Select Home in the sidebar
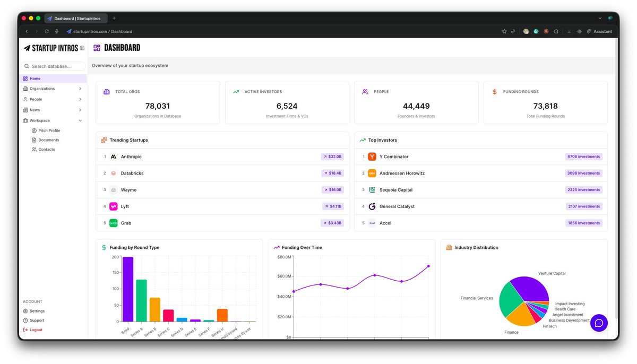 pyautogui.click(x=54, y=79)
